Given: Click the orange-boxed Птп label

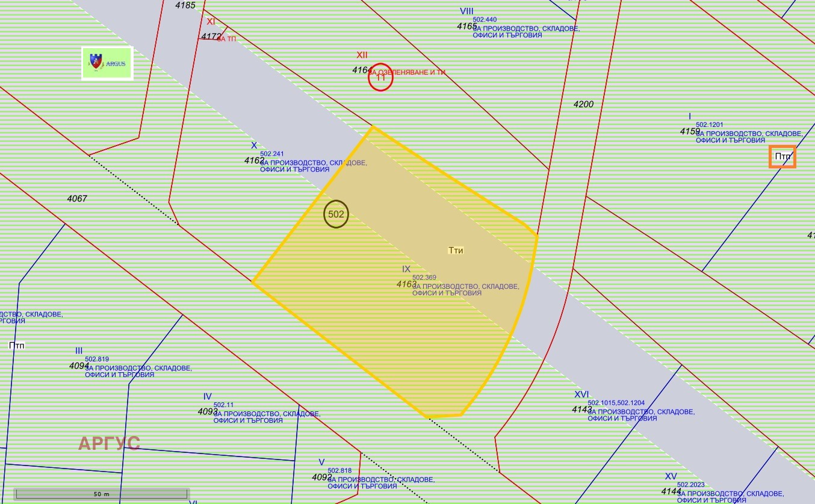Looking at the screenshot, I should pyautogui.click(x=782, y=156).
